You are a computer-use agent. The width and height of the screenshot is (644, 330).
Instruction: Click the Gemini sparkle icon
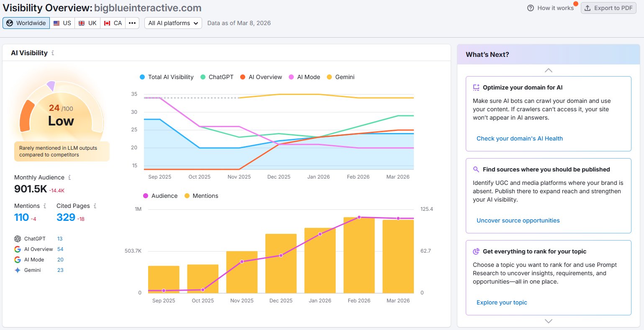[x=18, y=270]
